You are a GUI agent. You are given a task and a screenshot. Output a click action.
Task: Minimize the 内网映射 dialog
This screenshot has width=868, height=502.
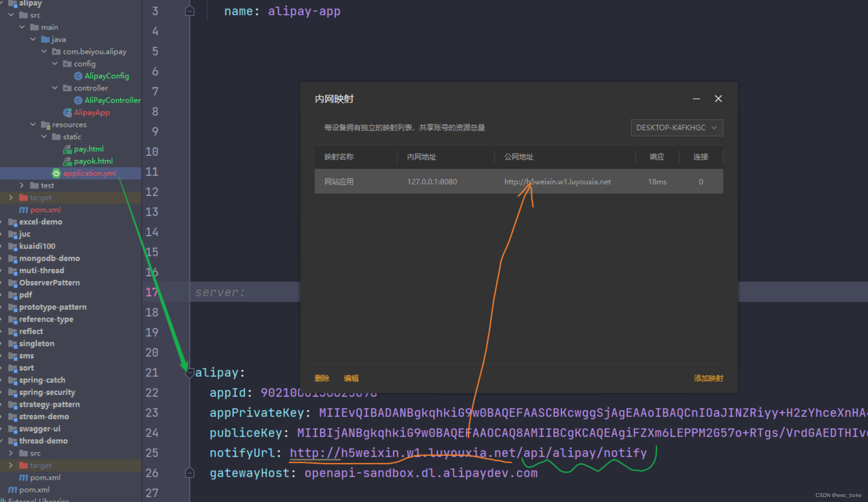[697, 99]
